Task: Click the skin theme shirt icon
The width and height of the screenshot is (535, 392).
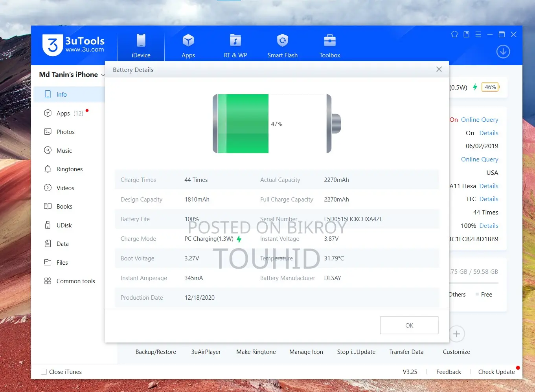Action: pos(454,35)
